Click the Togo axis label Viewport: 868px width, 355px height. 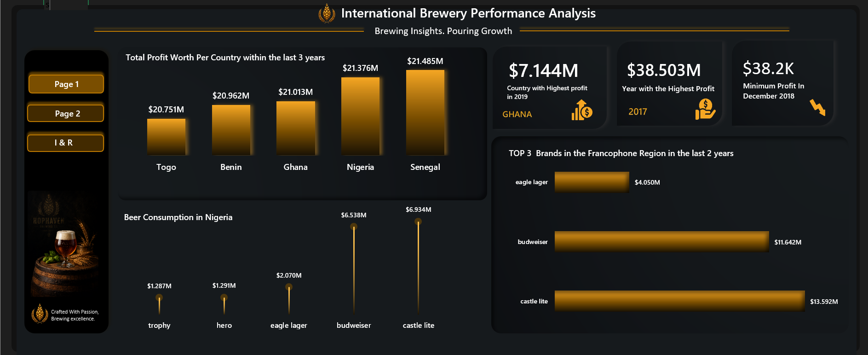[166, 167]
